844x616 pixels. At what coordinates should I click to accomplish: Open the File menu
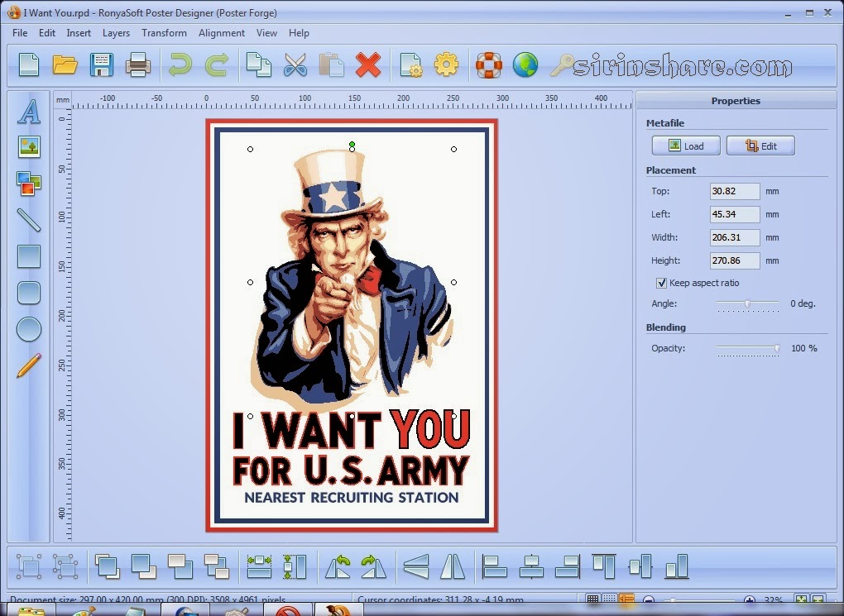coord(20,33)
